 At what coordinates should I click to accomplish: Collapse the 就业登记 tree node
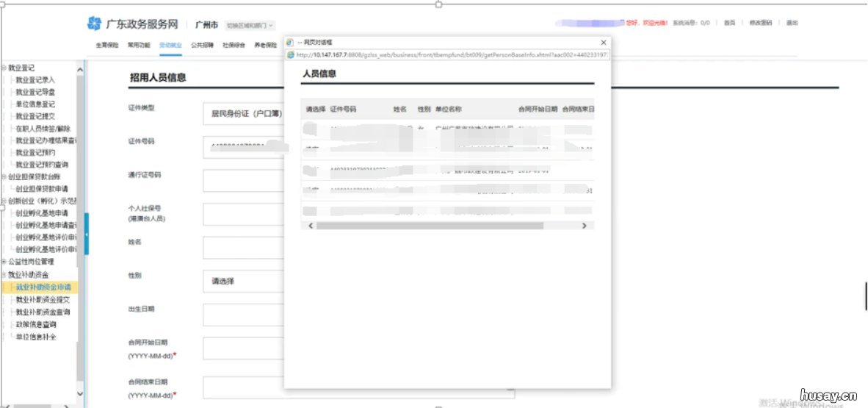(x=4, y=68)
